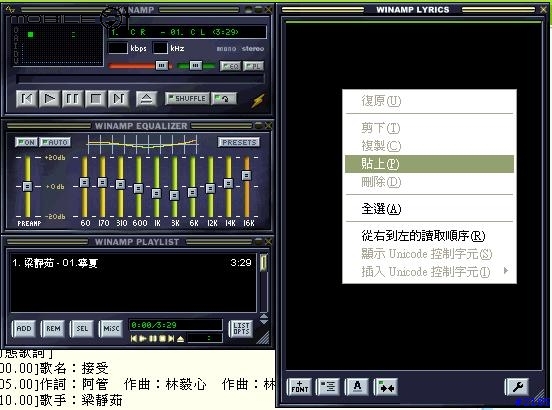This screenshot has width=552, height=410.
Task: Open file with the Eject button
Action: (146, 99)
